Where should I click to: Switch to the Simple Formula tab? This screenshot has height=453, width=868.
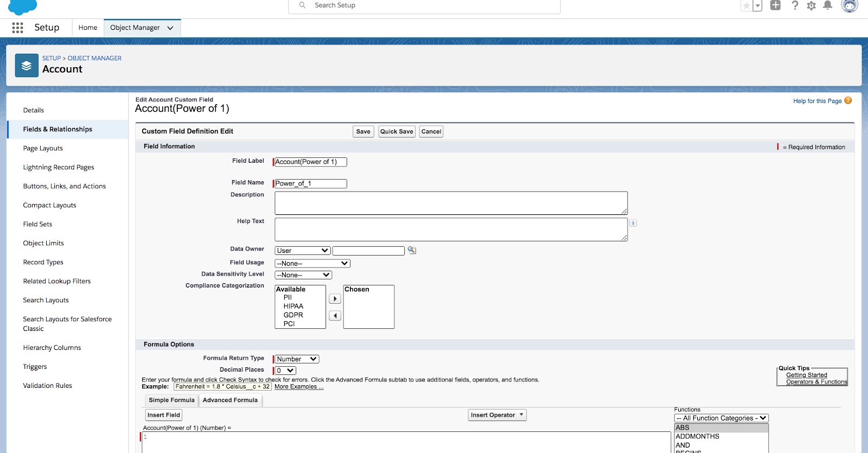[x=171, y=400]
